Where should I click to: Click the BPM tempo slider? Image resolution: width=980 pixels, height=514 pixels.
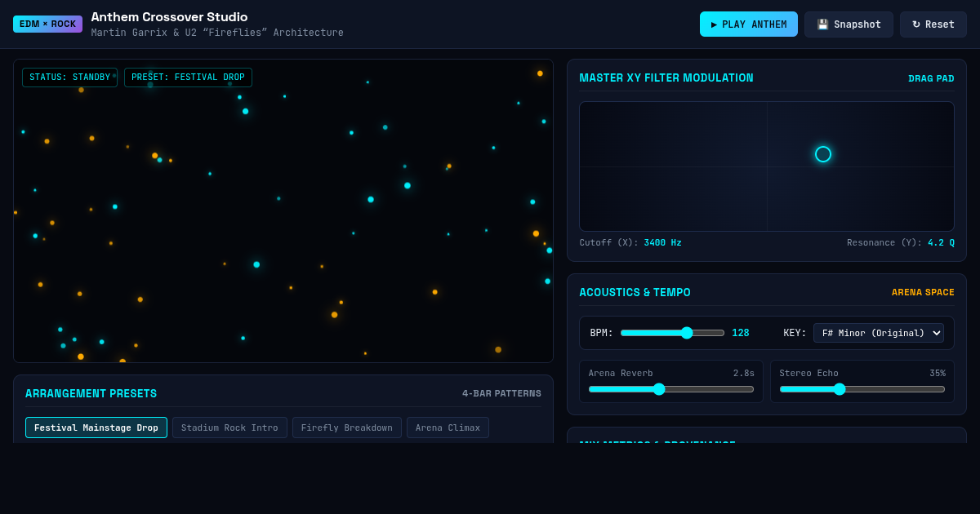point(672,333)
